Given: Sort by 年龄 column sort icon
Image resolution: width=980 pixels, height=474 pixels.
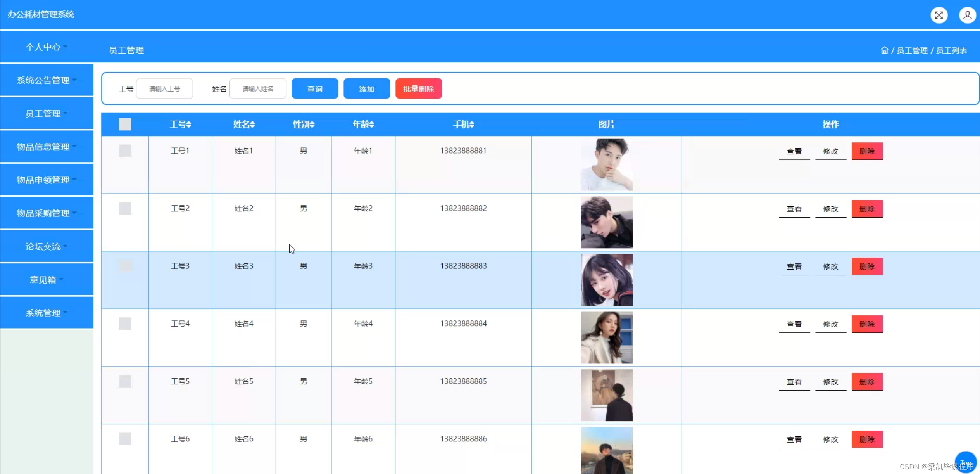Looking at the screenshot, I should (372, 125).
